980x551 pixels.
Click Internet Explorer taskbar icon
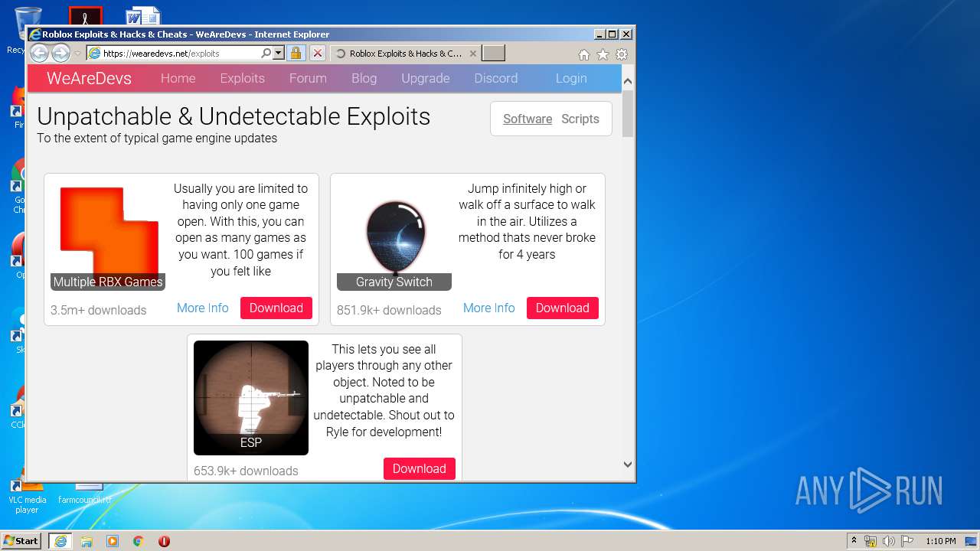pyautogui.click(x=60, y=541)
